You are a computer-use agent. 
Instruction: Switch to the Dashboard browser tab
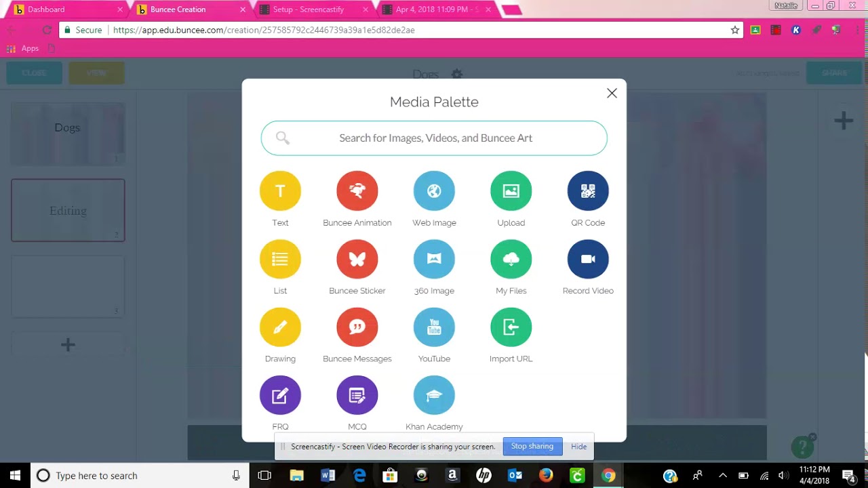[68, 9]
